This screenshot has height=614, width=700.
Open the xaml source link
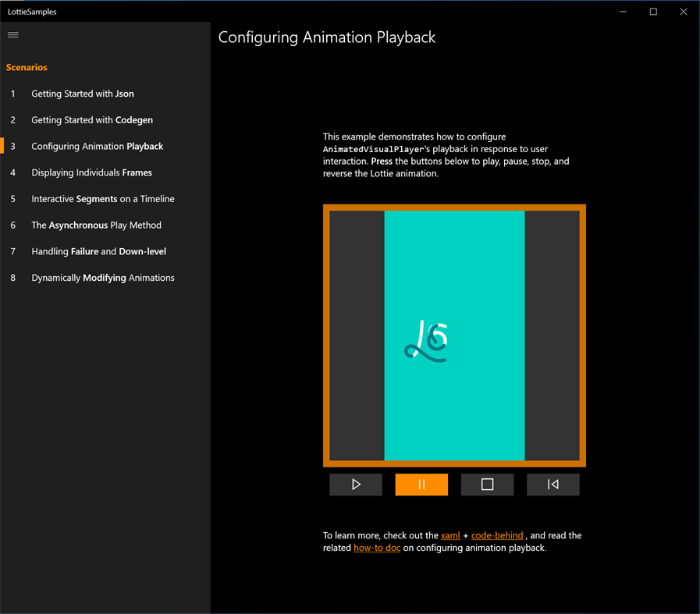point(450,535)
